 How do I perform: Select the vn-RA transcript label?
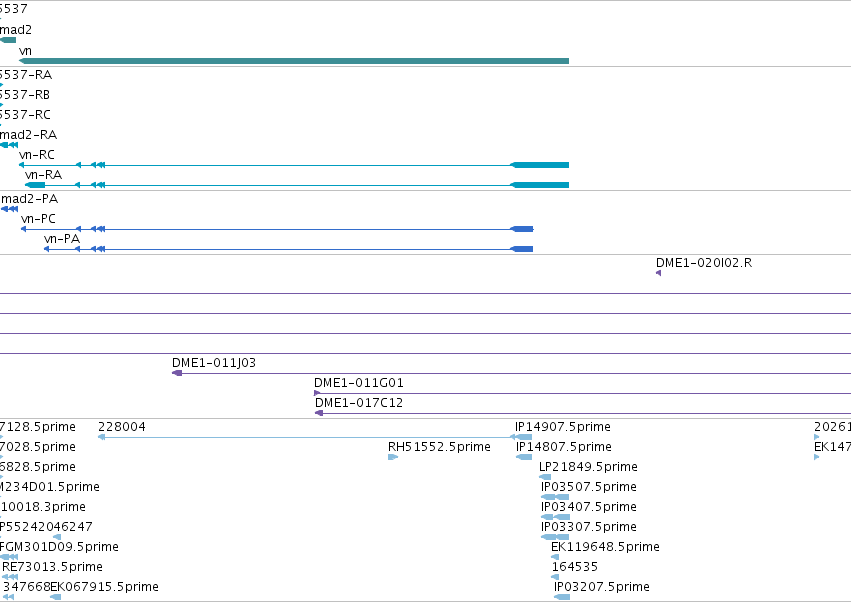[x=43, y=175]
